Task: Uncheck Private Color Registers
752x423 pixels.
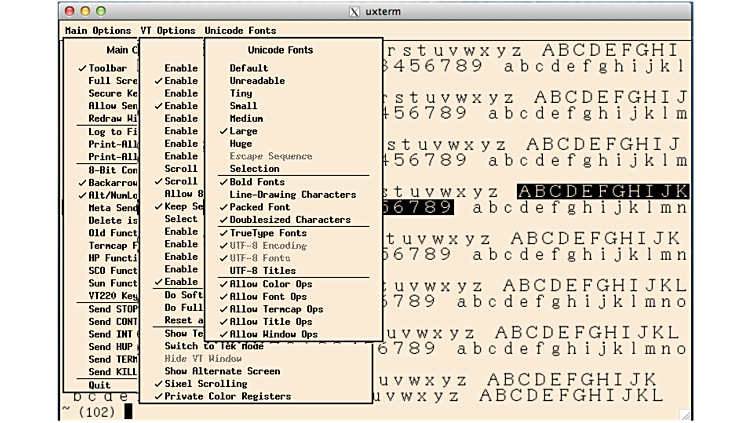Action: [x=227, y=397]
